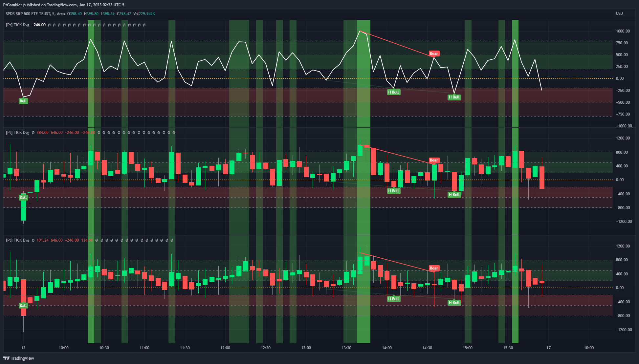This screenshot has width=639, height=364.
Task: Select the open value O398.40
Action: [75, 14]
